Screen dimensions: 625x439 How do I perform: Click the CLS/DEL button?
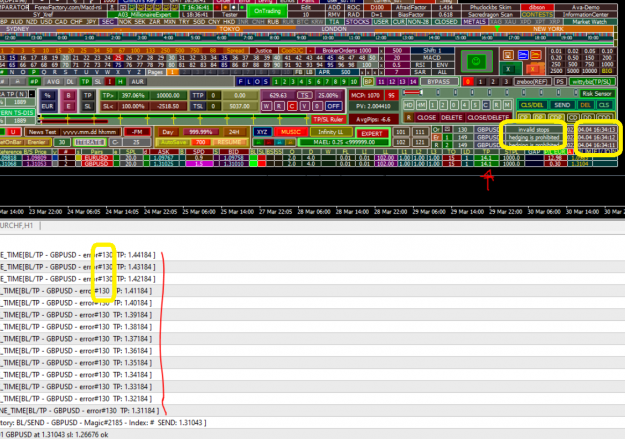pos(533,105)
